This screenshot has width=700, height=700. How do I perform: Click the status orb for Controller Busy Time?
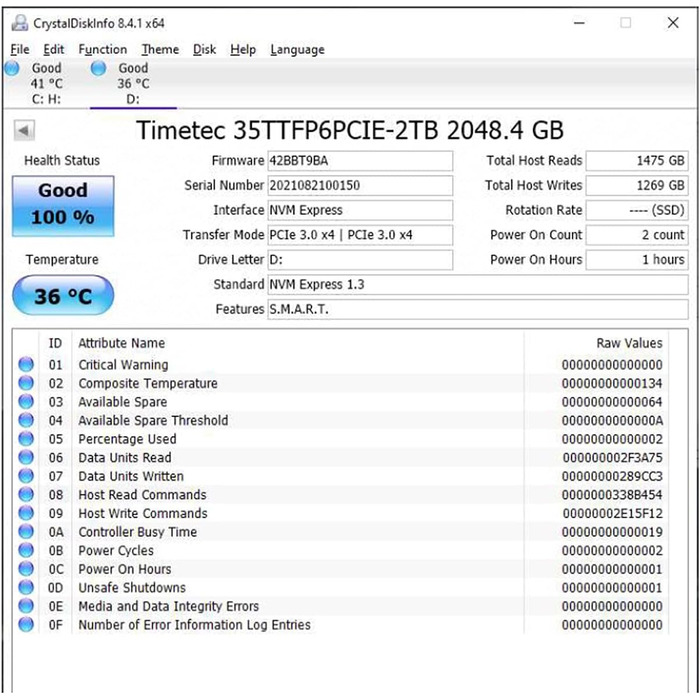(26, 532)
